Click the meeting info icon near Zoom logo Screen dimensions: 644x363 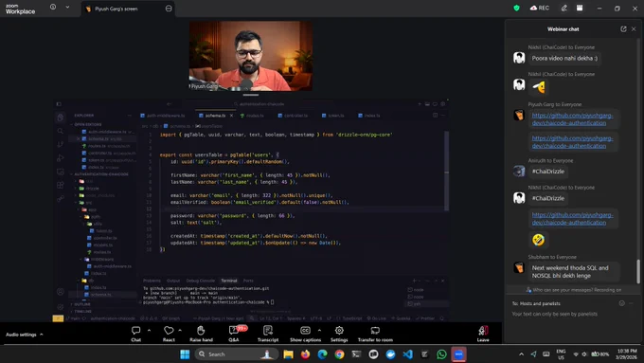[x=53, y=7]
